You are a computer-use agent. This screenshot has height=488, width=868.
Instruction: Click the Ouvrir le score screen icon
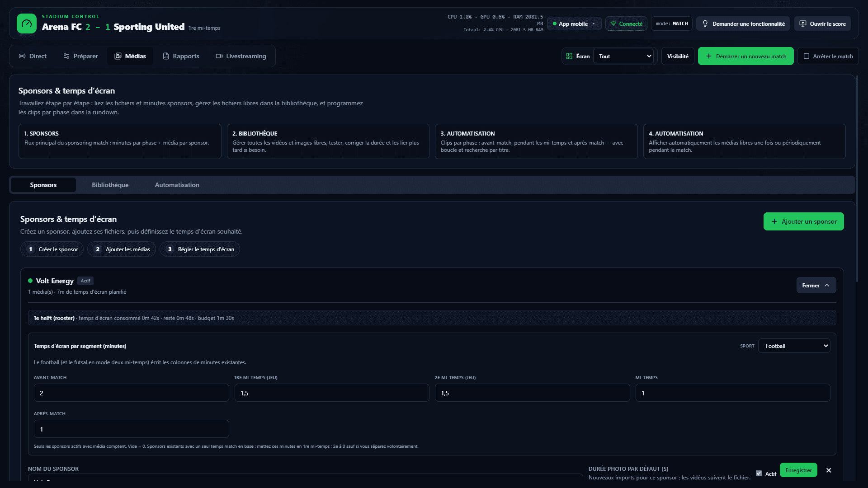click(803, 23)
